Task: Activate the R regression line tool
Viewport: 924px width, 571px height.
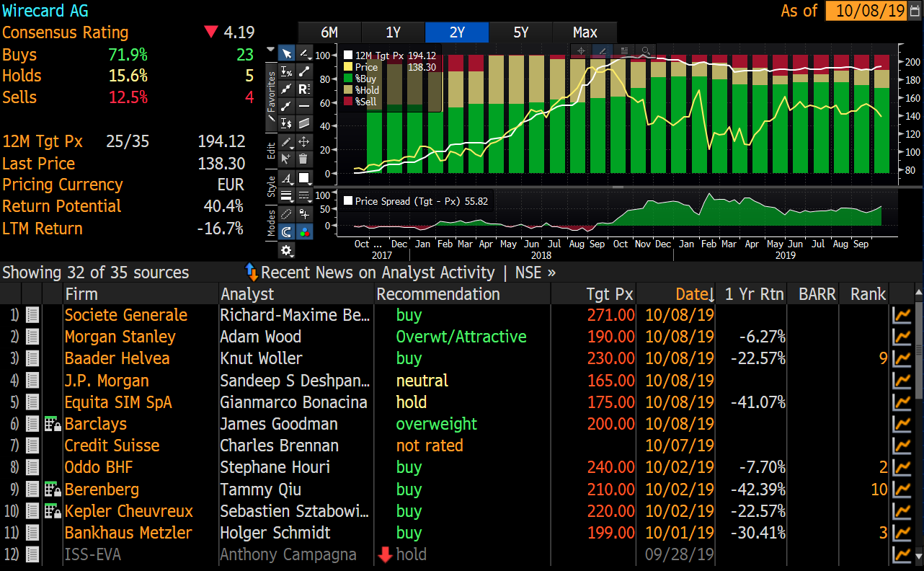Action: click(x=304, y=88)
